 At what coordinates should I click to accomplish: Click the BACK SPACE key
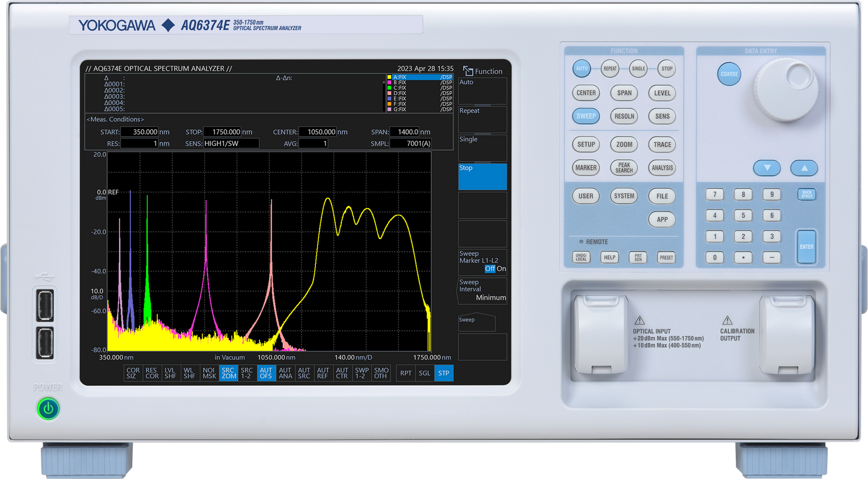[x=807, y=194]
